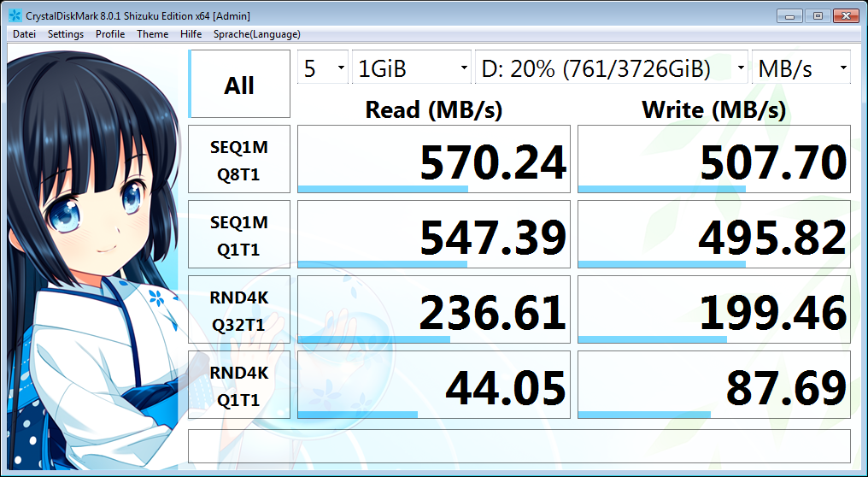Screen dimensions: 868x477
Task: Start the RND4K Q1T1 test
Action: tap(239, 385)
